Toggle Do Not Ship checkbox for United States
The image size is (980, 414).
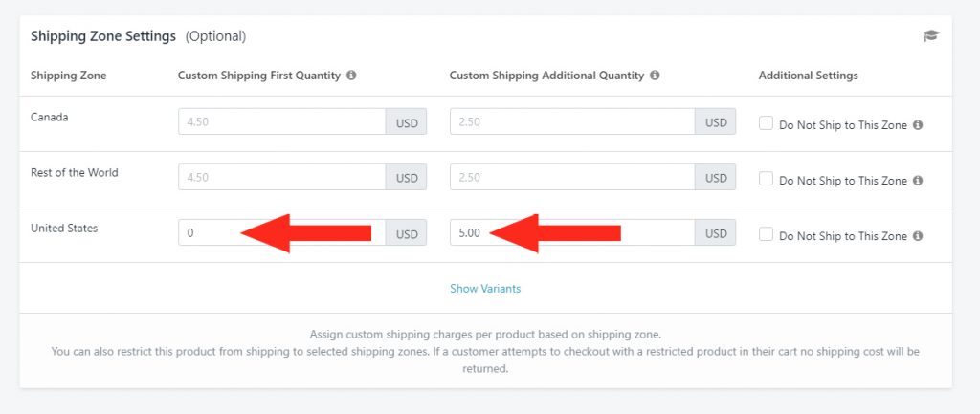coord(766,235)
